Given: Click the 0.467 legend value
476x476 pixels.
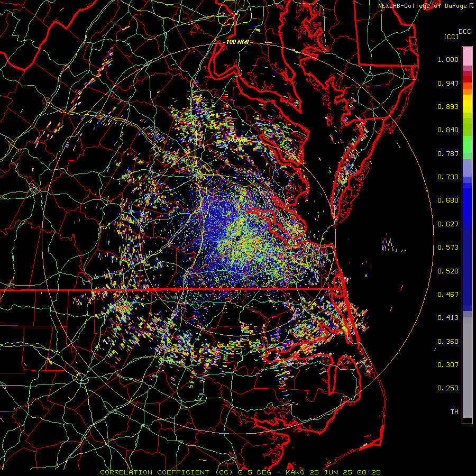Looking at the screenshot, I should (x=448, y=295).
